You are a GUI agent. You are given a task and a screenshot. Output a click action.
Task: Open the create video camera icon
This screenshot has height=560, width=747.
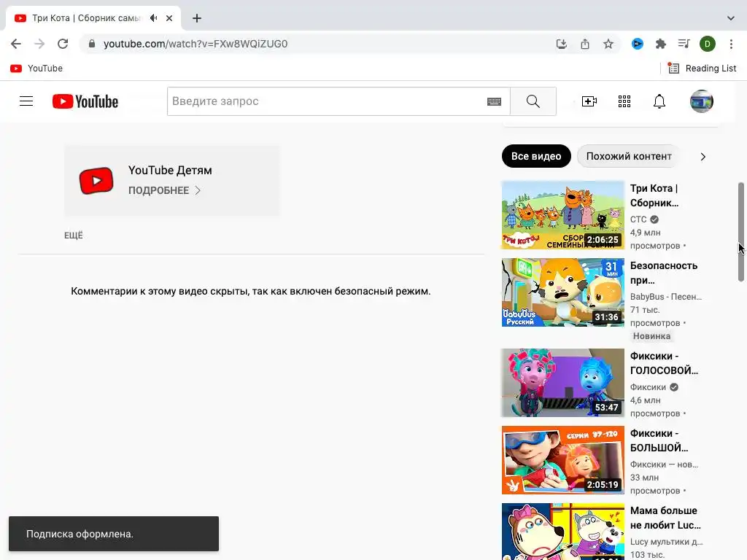pyautogui.click(x=589, y=101)
